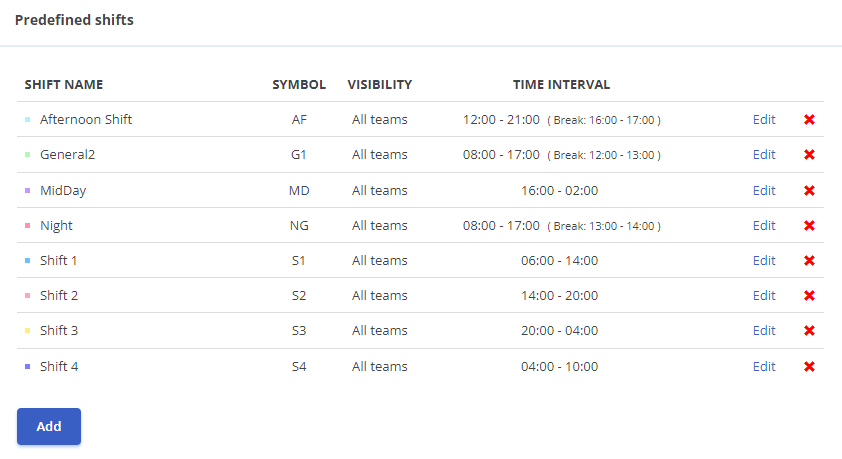Image resolution: width=842 pixels, height=459 pixels.
Task: Delete Shift 1 using red X
Action: click(809, 261)
